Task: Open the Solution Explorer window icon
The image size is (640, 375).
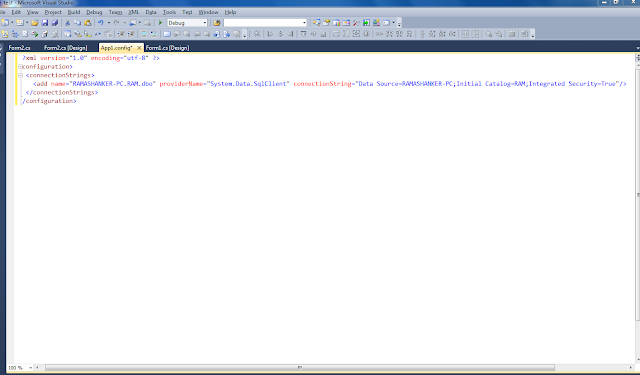Action: click(x=316, y=23)
